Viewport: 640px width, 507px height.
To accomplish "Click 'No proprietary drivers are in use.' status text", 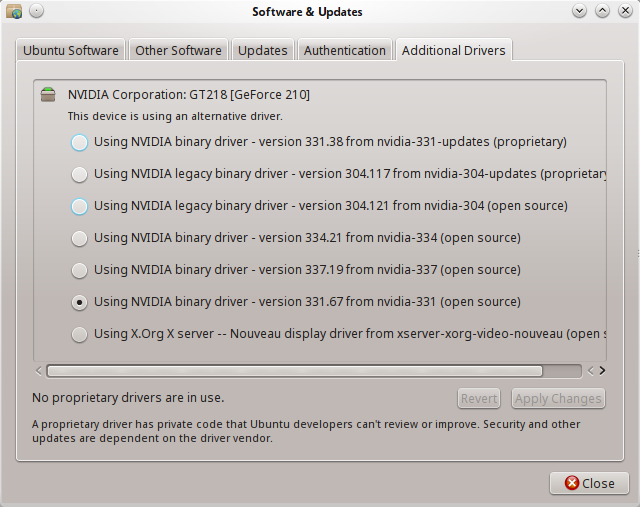I will [x=128, y=398].
